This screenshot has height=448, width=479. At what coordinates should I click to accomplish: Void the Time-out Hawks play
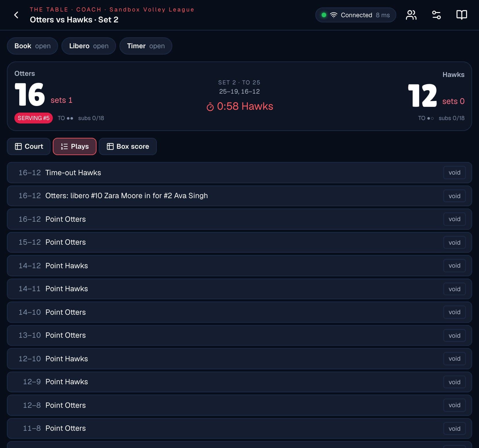coord(454,173)
